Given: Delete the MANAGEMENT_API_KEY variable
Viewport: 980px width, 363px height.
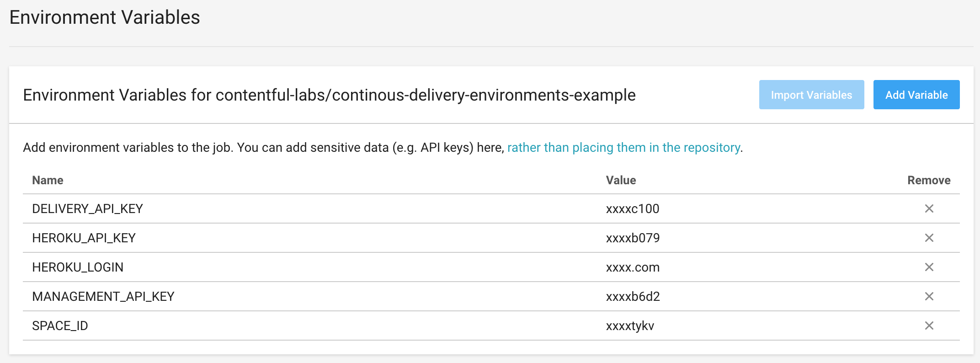Looking at the screenshot, I should [x=929, y=296].
